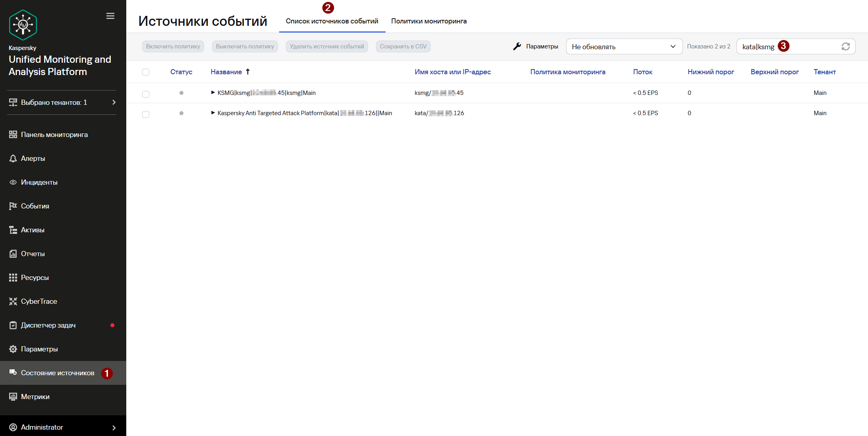Image resolution: width=868 pixels, height=436 pixels.
Task: Click the Инциденты eye icon
Action: click(x=13, y=182)
